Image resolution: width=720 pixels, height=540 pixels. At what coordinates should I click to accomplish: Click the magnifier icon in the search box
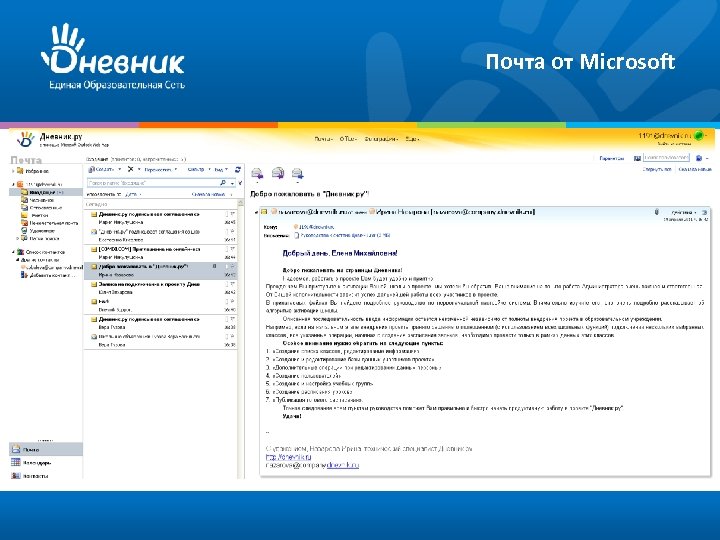223,183
